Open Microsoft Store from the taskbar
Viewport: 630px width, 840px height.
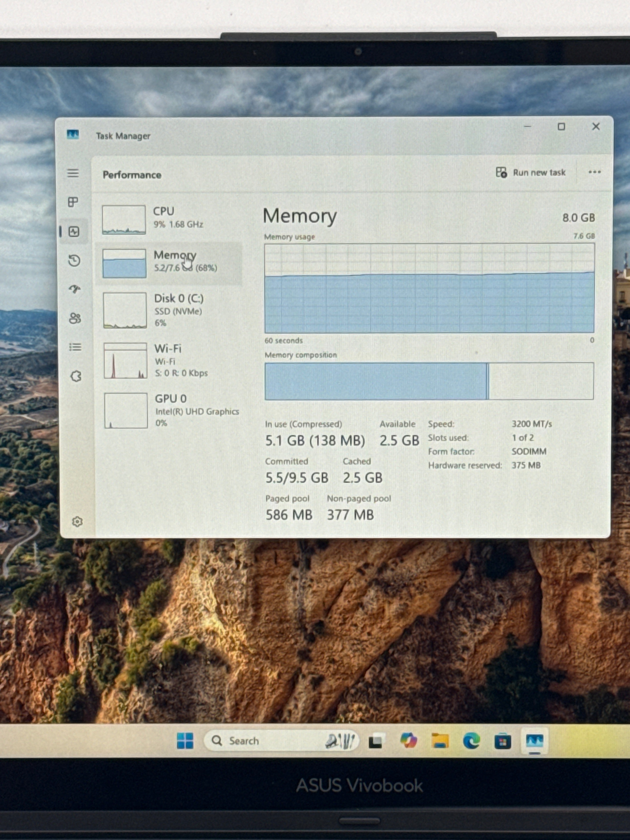point(502,741)
